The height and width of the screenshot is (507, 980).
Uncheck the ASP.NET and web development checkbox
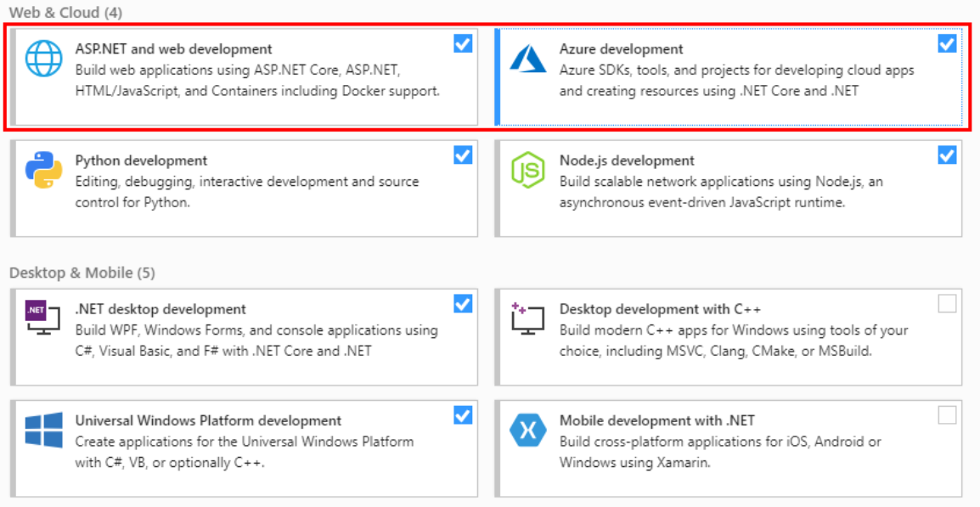[464, 43]
